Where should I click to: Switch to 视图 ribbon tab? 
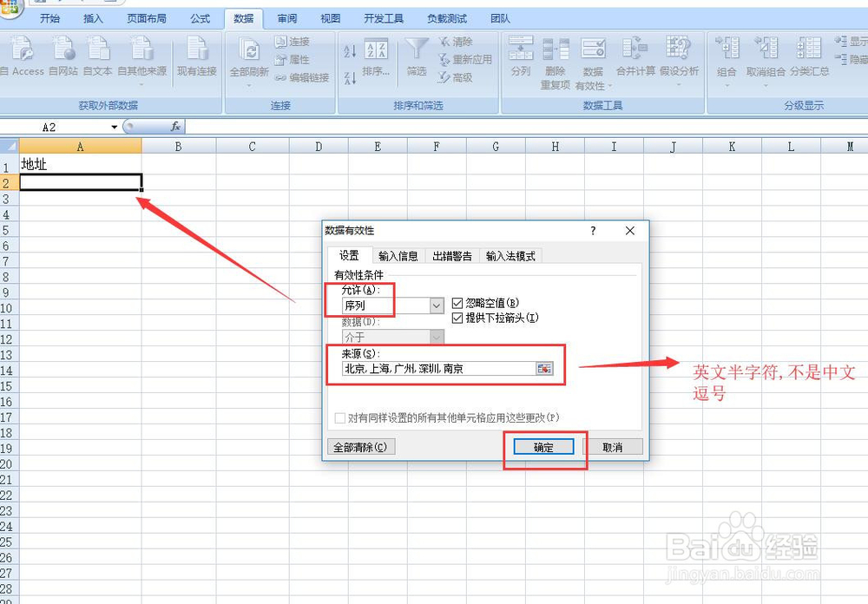[x=330, y=19]
